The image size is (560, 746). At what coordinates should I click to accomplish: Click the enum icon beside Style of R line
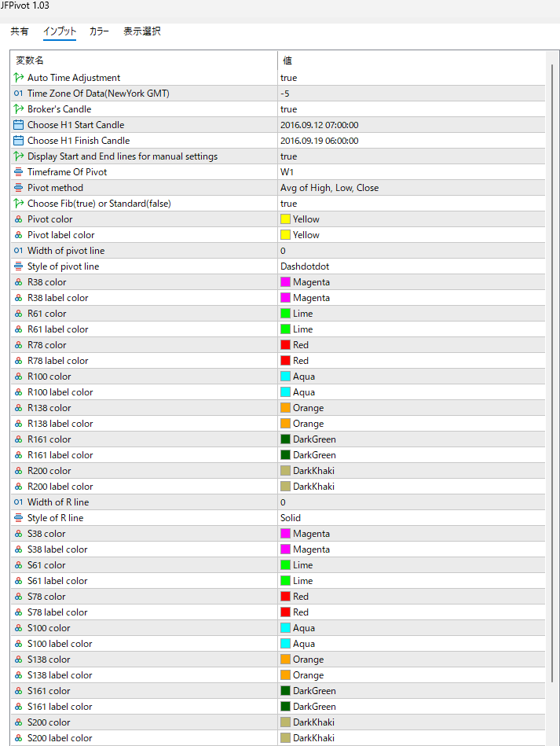[x=19, y=517]
